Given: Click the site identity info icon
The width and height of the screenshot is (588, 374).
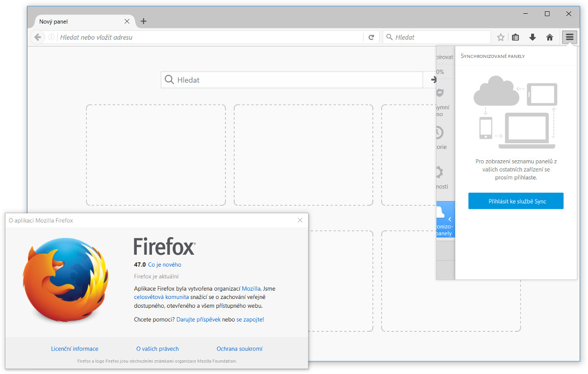Looking at the screenshot, I should pyautogui.click(x=51, y=37).
